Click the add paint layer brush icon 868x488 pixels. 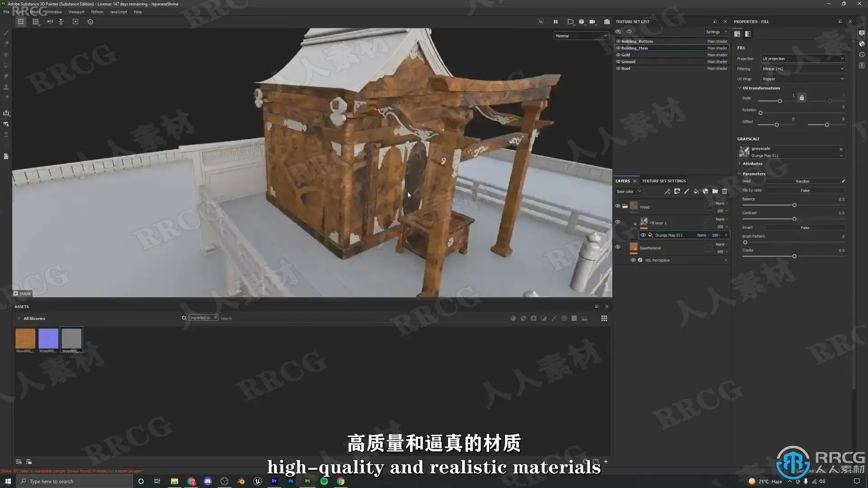(686, 192)
